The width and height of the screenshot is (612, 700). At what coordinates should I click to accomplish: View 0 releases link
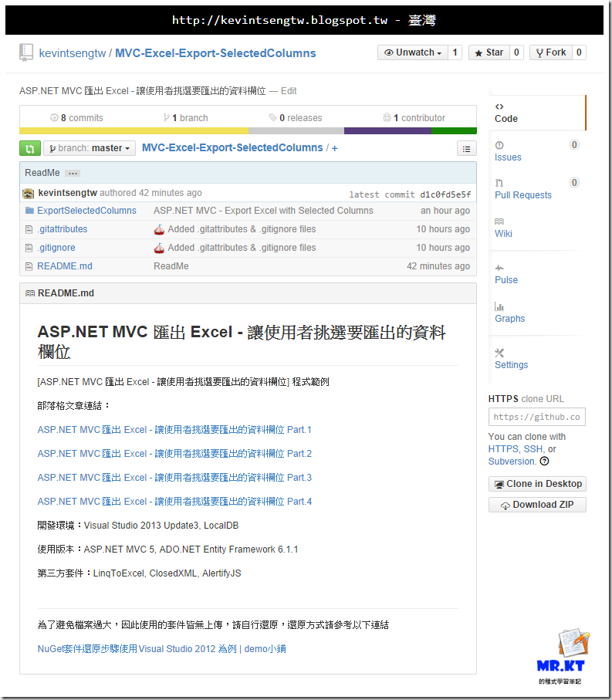pos(295,118)
